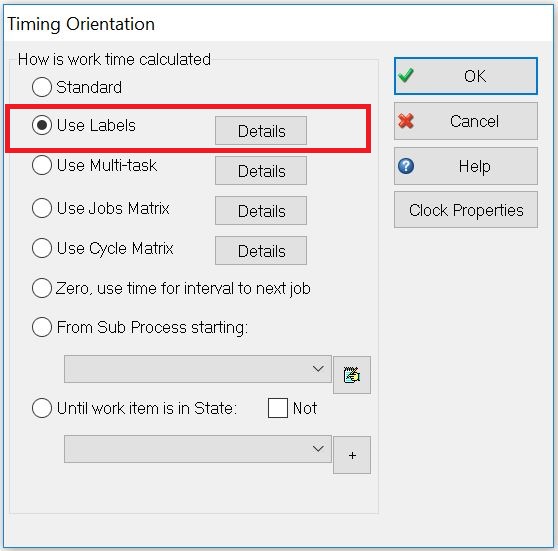Open the work item State dropdown
Screen dimensions: 558x551
(198, 449)
